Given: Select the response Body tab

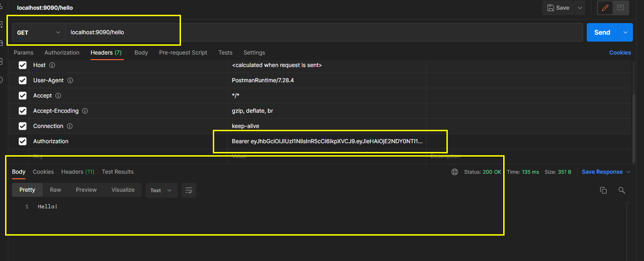Looking at the screenshot, I should coord(19,172).
